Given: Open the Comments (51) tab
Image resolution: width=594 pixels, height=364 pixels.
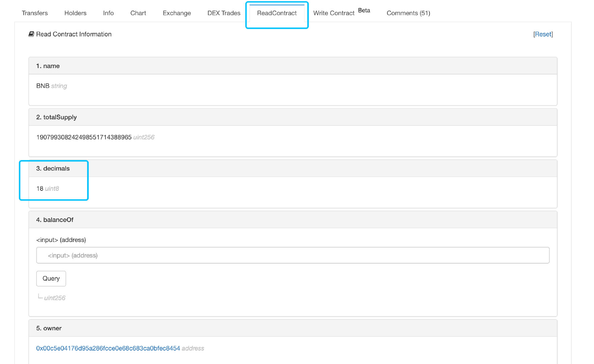Looking at the screenshot, I should point(408,13).
